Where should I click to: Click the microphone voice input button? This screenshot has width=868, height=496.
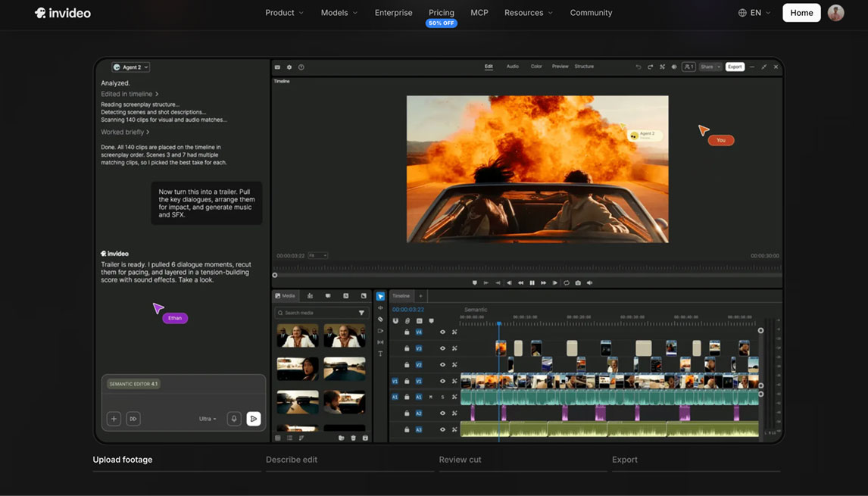point(234,419)
